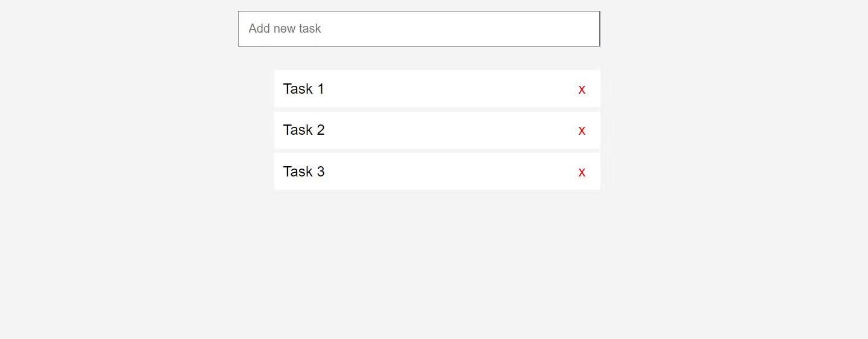Click the gray gap left of Task 1 row
The width and height of the screenshot is (868, 339).
(256, 89)
